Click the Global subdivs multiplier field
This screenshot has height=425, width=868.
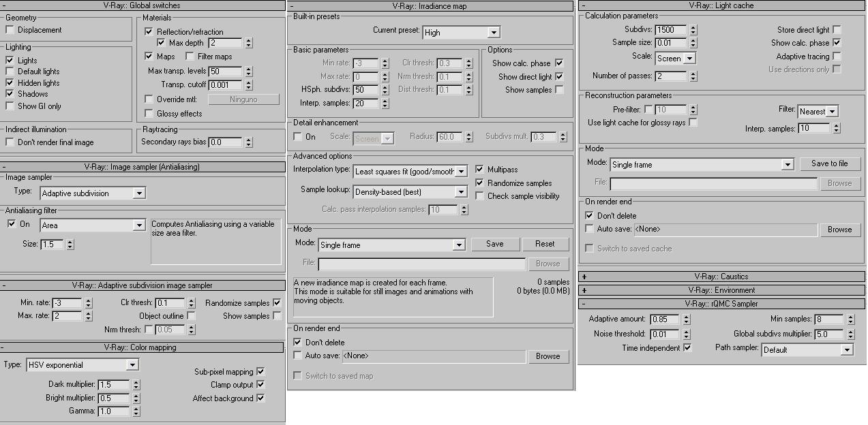click(x=829, y=334)
